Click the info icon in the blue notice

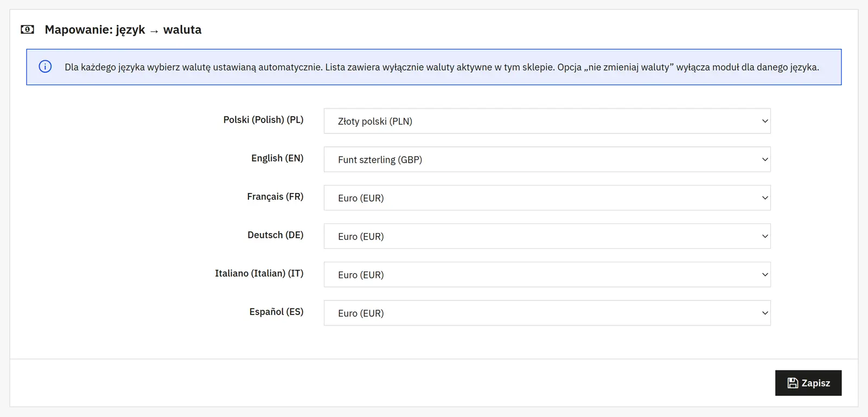coord(45,67)
